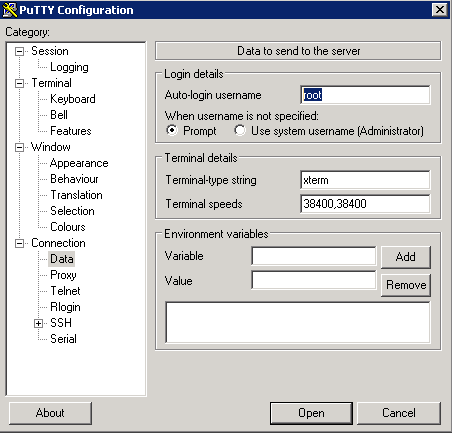Image resolution: width=452 pixels, height=433 pixels.
Task: Click the Terminal speeds input field
Action: point(365,204)
